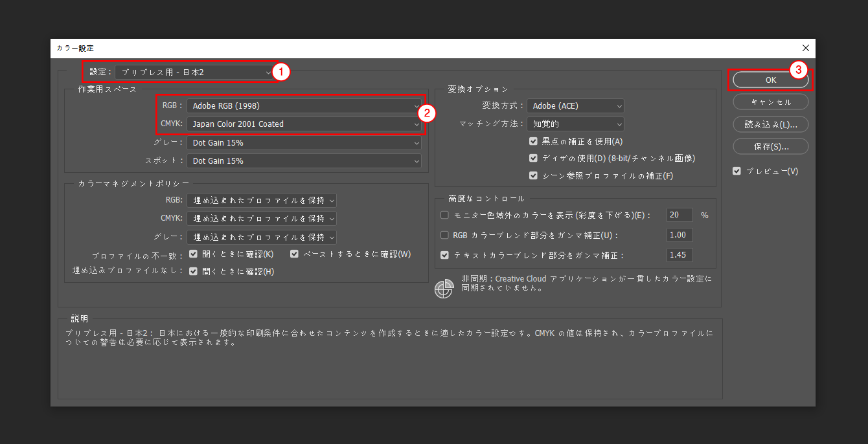Click the text blend gamma field 1.45
Screen dimensions: 868x444
(x=680, y=255)
